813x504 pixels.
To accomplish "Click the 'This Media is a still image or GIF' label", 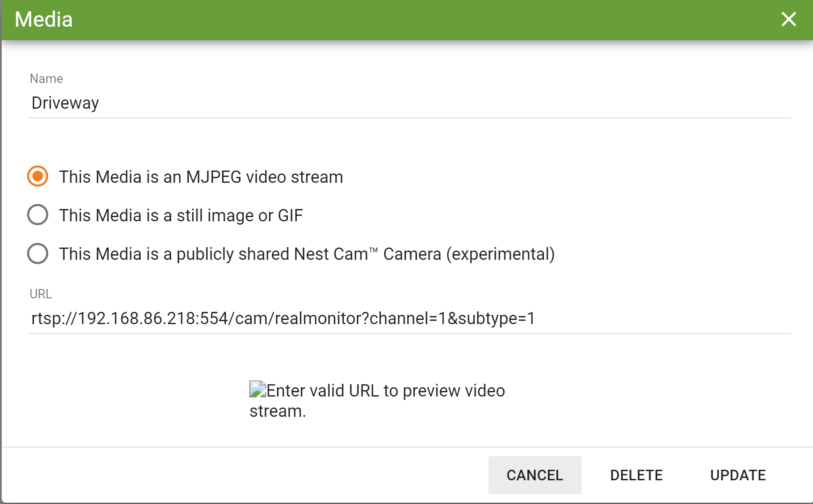I will [181, 215].
